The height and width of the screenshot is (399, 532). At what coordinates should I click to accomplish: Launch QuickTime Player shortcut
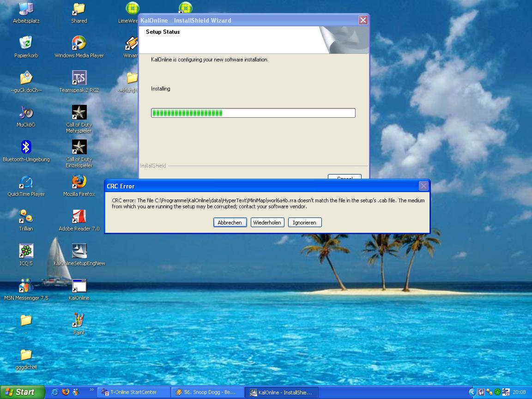(26, 186)
